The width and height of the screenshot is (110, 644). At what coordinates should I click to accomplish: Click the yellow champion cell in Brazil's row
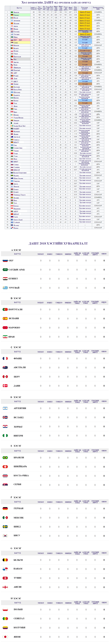(x=85, y=12)
